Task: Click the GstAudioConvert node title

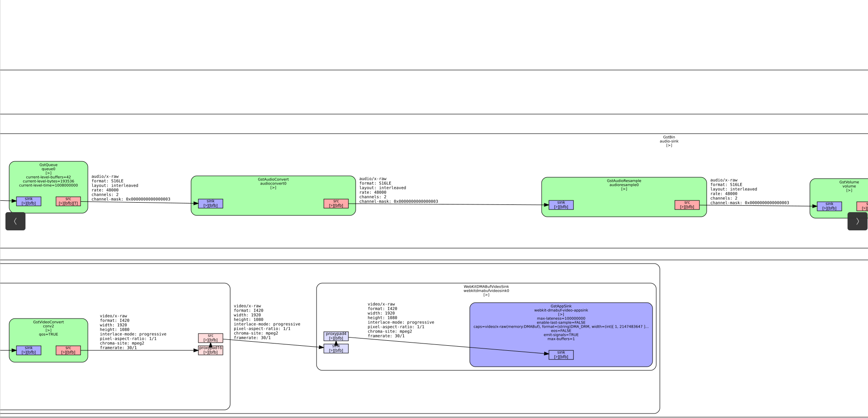Action: pyautogui.click(x=273, y=179)
